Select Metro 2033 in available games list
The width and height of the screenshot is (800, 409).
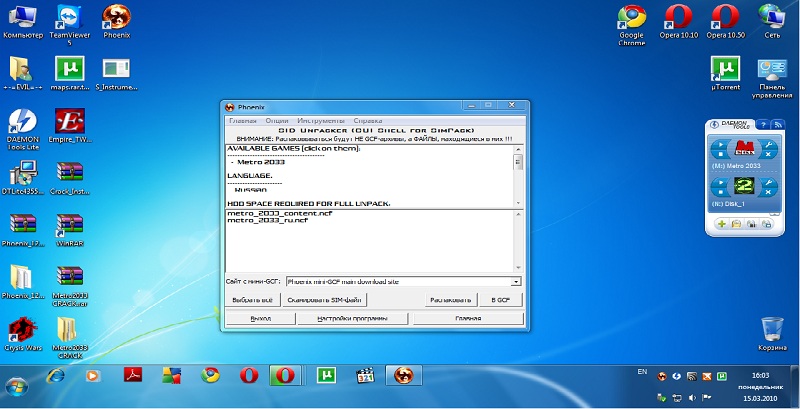pos(261,162)
